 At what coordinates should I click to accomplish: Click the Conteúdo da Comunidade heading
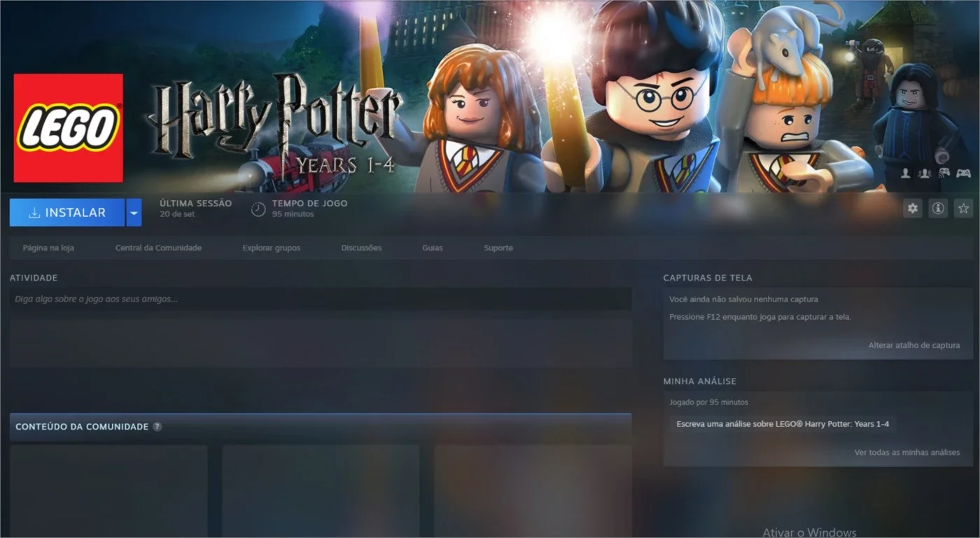82,427
